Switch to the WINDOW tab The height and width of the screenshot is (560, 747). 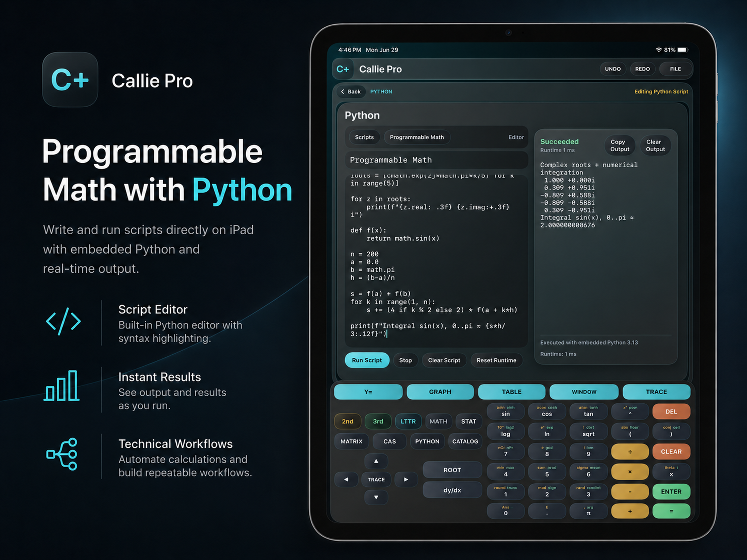[584, 392]
